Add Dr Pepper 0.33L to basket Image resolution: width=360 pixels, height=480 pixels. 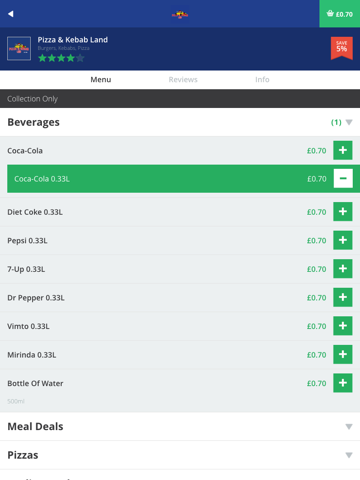click(343, 297)
